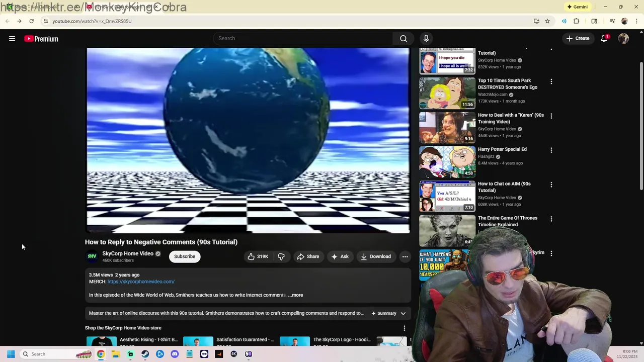
Task: Go to YouTube Premium home logo
Action: point(41,39)
